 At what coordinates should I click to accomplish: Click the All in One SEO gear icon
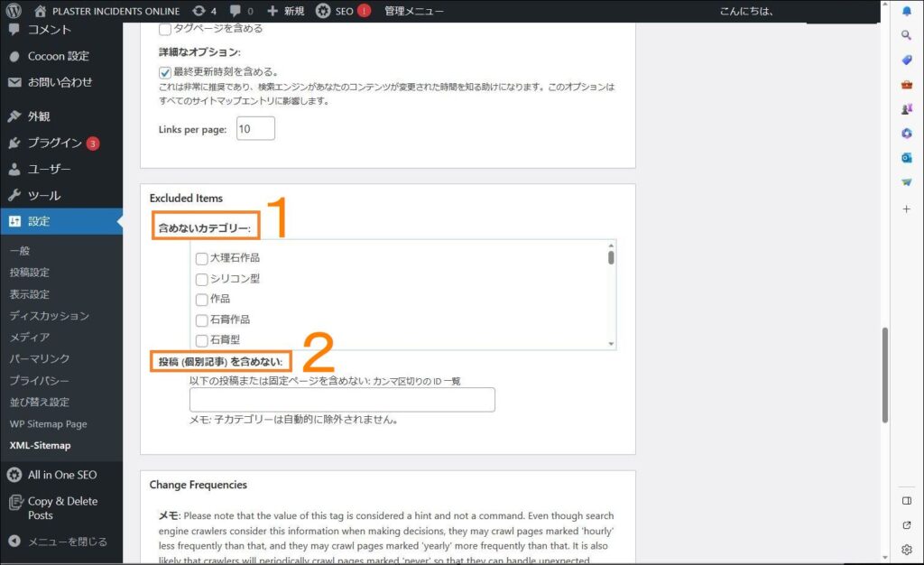(14, 475)
